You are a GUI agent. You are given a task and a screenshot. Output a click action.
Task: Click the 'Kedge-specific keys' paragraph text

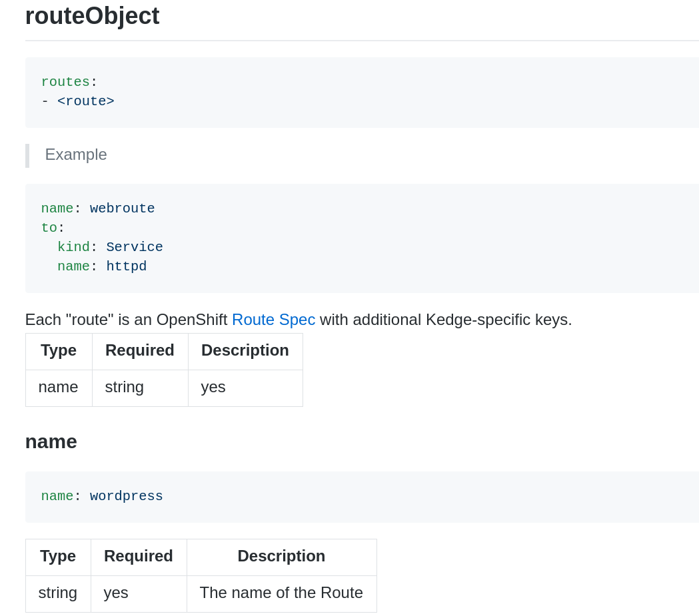(445, 320)
